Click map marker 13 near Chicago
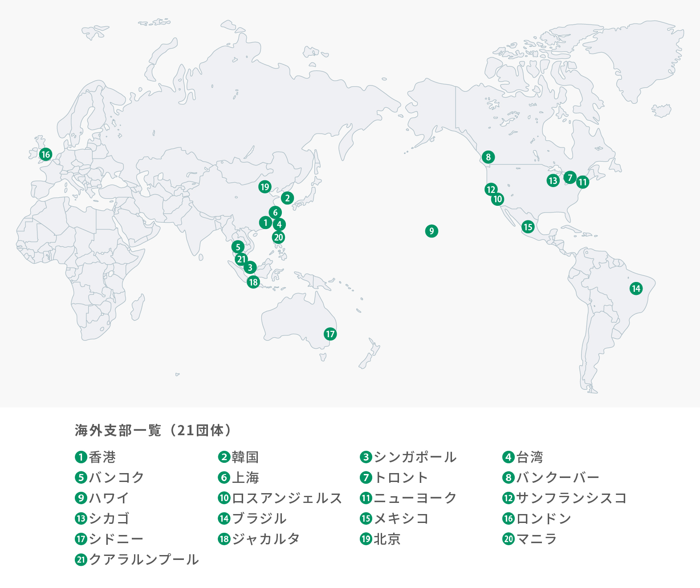Image resolution: width=700 pixels, height=588 pixels. click(553, 180)
